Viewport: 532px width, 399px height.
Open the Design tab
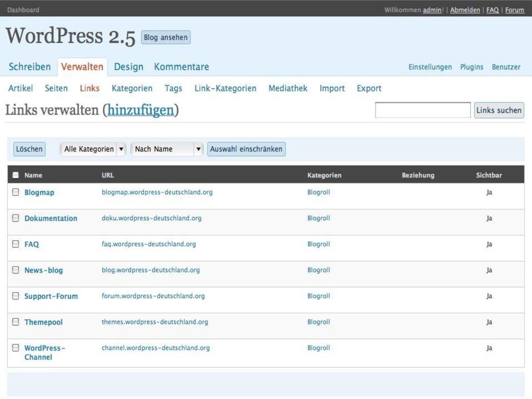(x=129, y=67)
